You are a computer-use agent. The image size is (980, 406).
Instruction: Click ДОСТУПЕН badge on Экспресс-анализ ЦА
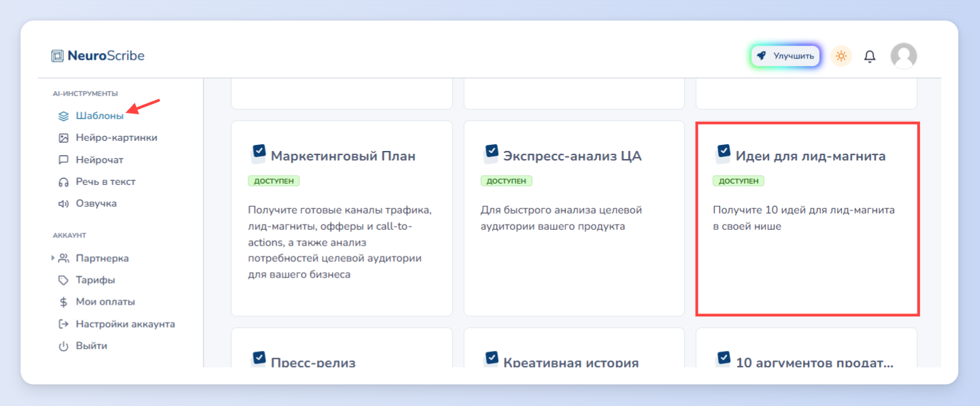506,181
